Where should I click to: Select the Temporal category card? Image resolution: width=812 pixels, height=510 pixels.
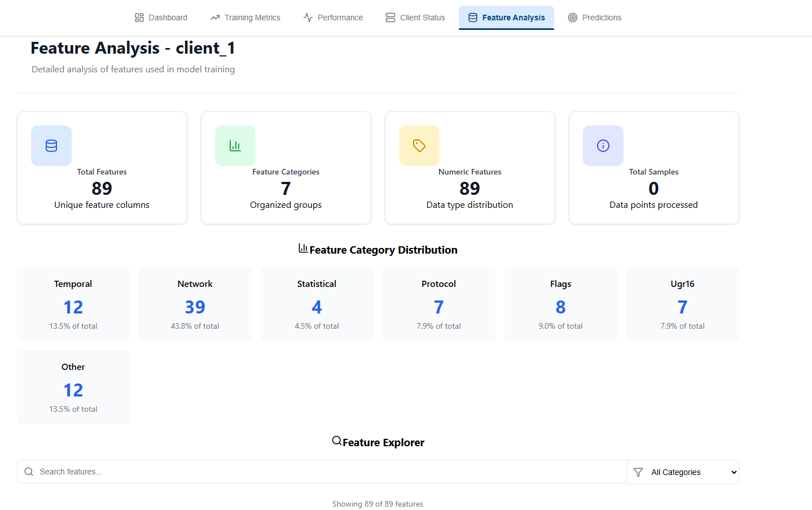coord(73,304)
